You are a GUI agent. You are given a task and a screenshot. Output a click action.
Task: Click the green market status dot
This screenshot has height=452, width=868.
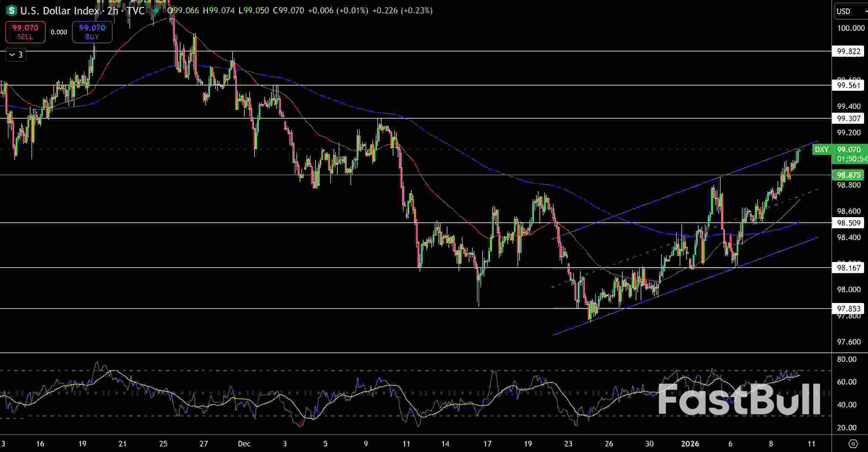155,11
